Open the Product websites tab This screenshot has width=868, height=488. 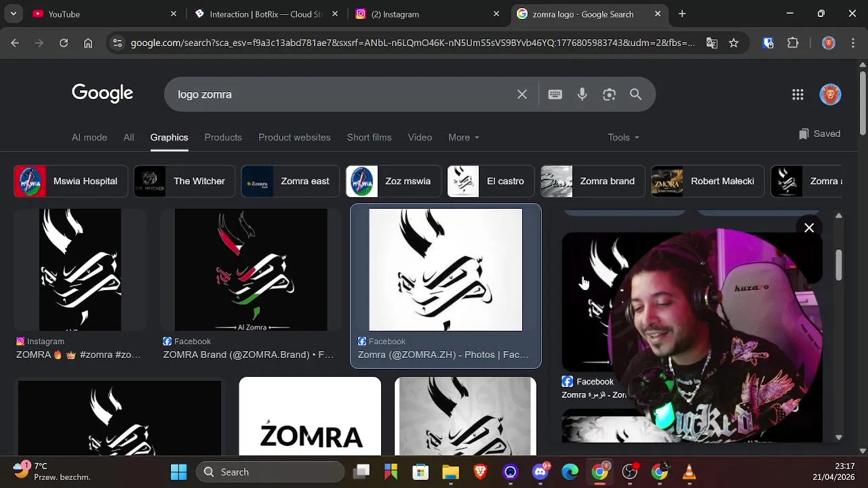coord(294,137)
